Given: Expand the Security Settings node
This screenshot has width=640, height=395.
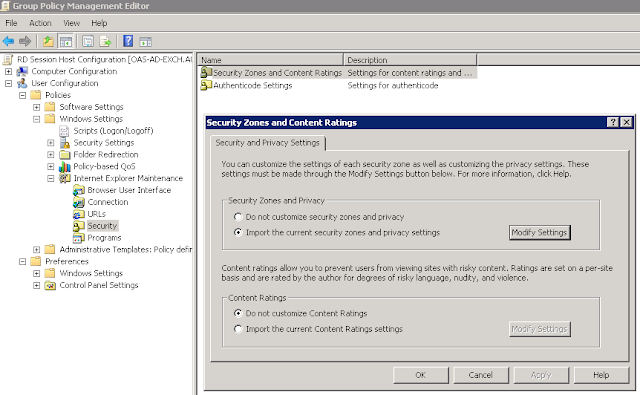Looking at the screenshot, I should click(x=51, y=143).
